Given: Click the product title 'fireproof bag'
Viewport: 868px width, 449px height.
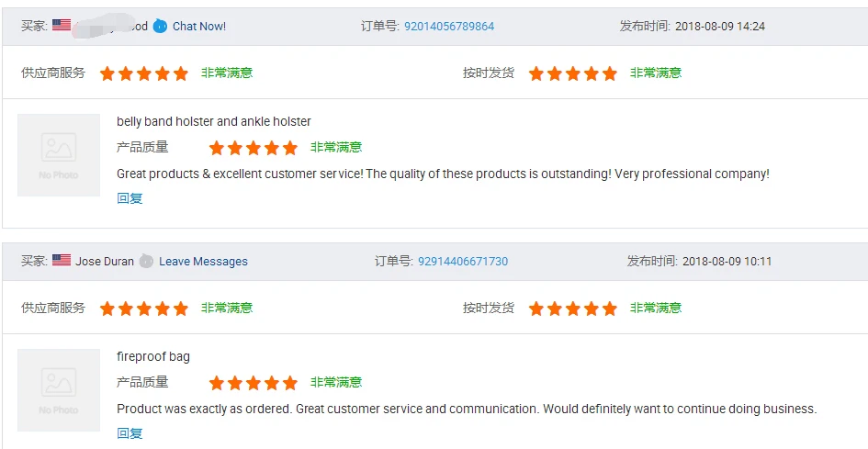Looking at the screenshot, I should pyautogui.click(x=153, y=356).
